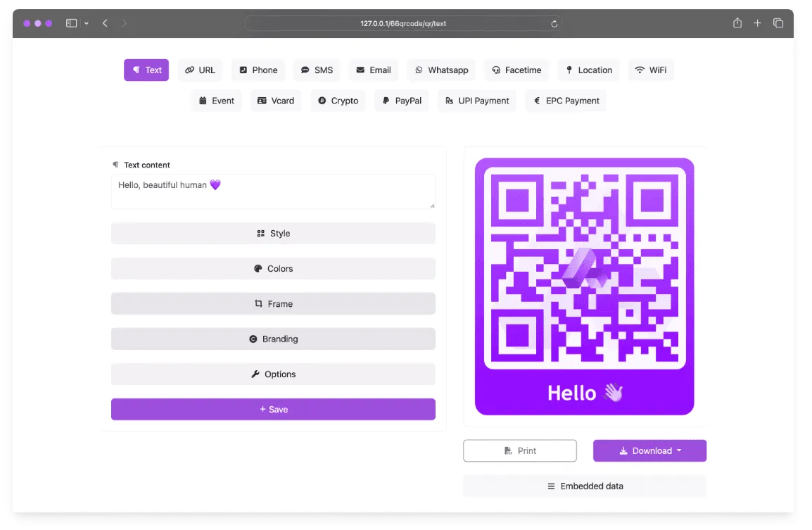Click the Text content label
The image size is (812, 530).
146,165
